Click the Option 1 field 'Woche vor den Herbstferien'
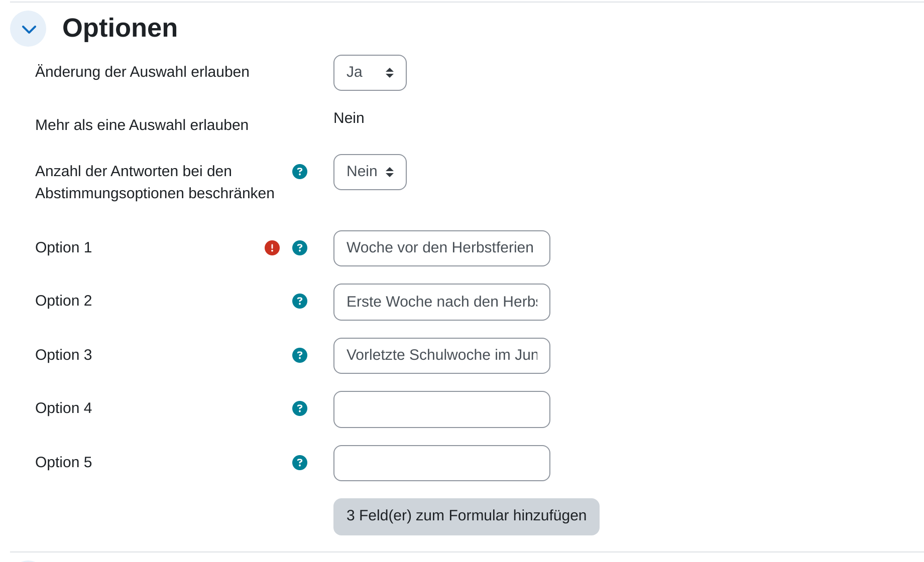This screenshot has height=562, width=924. tap(441, 248)
